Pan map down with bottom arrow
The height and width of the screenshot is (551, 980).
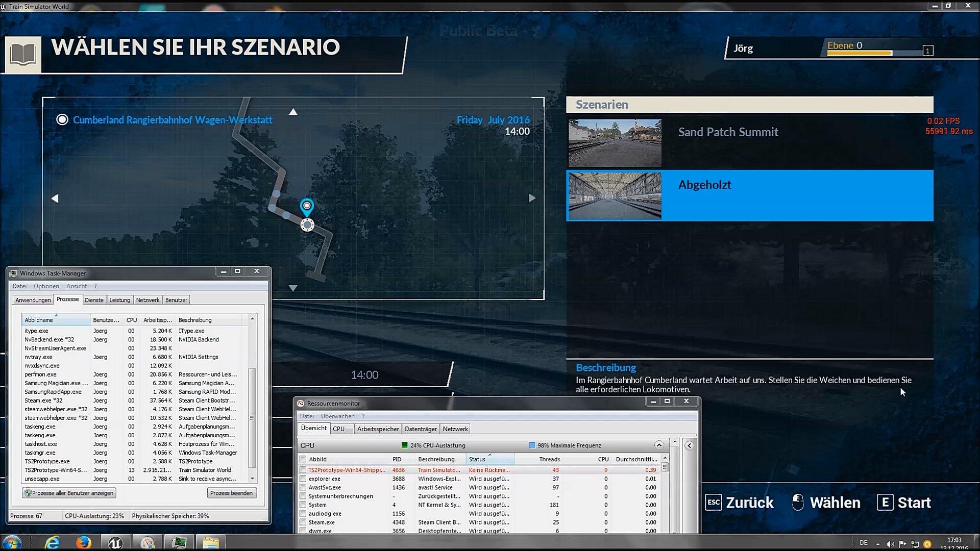pyautogui.click(x=293, y=288)
